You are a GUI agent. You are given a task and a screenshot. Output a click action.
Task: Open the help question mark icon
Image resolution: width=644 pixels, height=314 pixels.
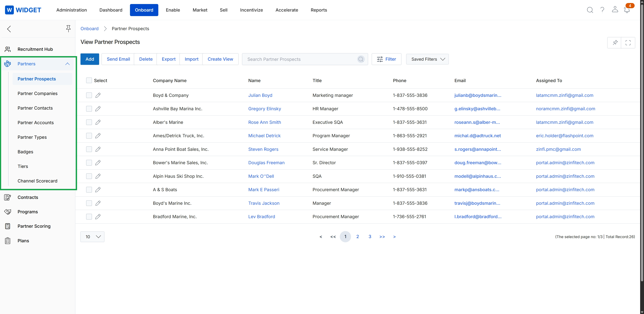pyautogui.click(x=602, y=10)
